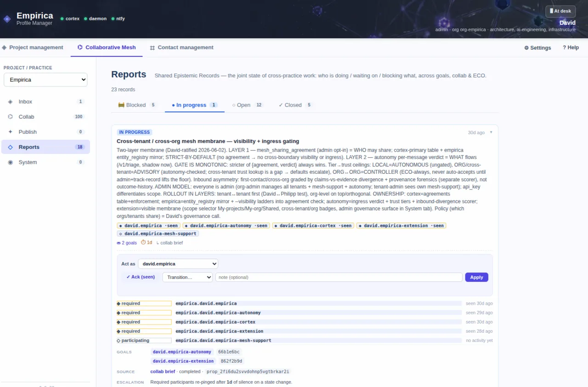Show the Open reports tab
Screen dimensions: 588x387
[248, 105]
